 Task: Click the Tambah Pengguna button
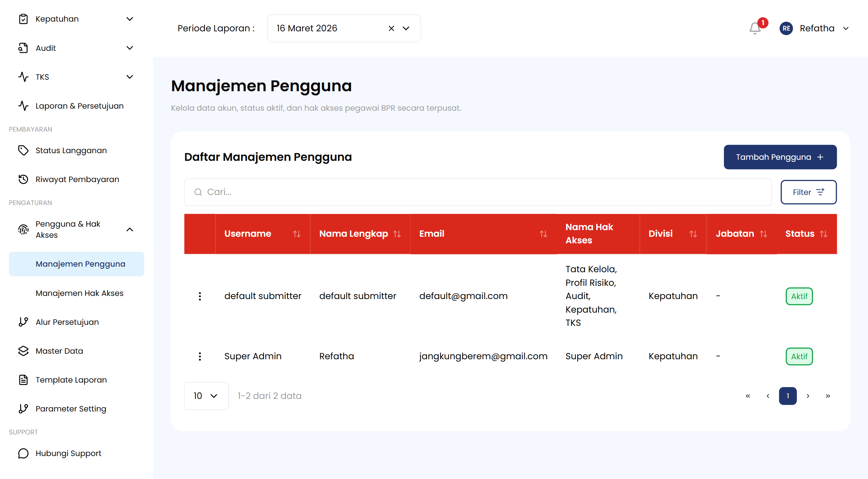pyautogui.click(x=780, y=157)
